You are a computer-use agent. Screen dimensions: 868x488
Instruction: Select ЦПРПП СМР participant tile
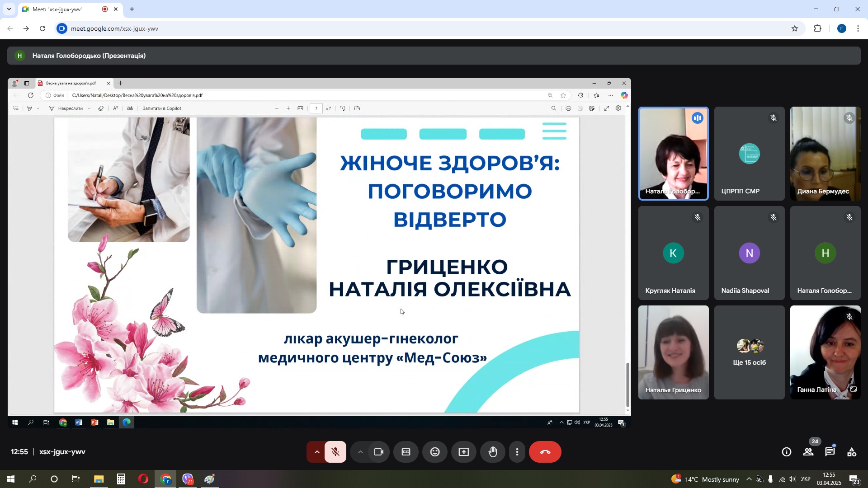[749, 154]
